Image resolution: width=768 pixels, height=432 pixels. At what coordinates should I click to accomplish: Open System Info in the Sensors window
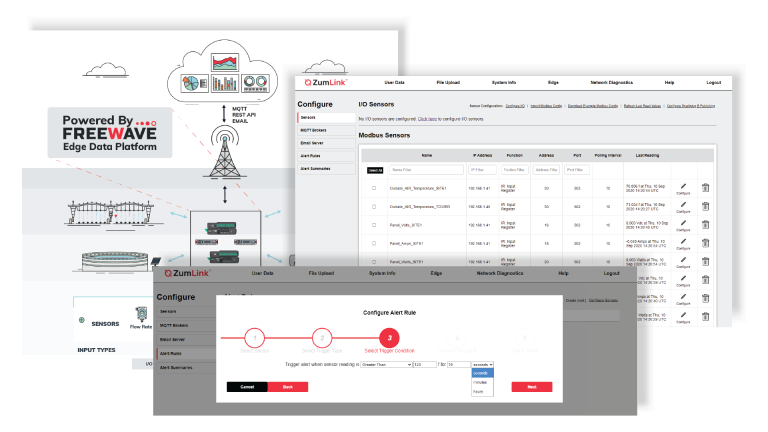(x=504, y=82)
